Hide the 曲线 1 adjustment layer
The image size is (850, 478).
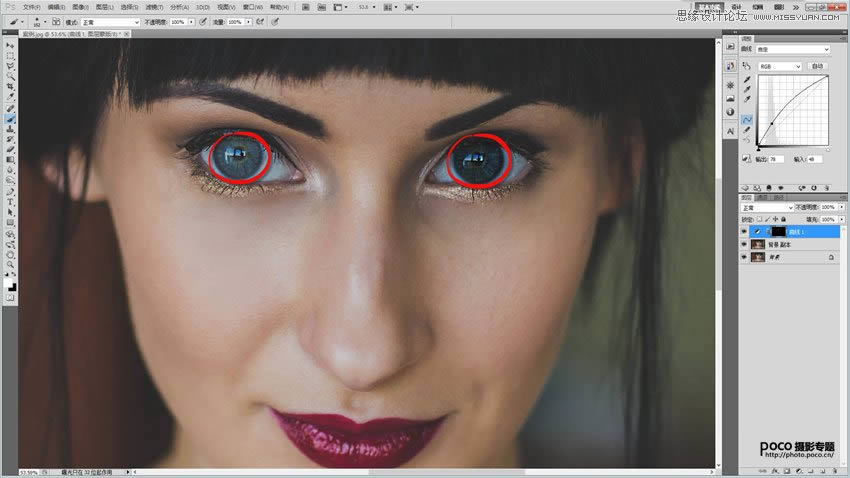coord(744,231)
